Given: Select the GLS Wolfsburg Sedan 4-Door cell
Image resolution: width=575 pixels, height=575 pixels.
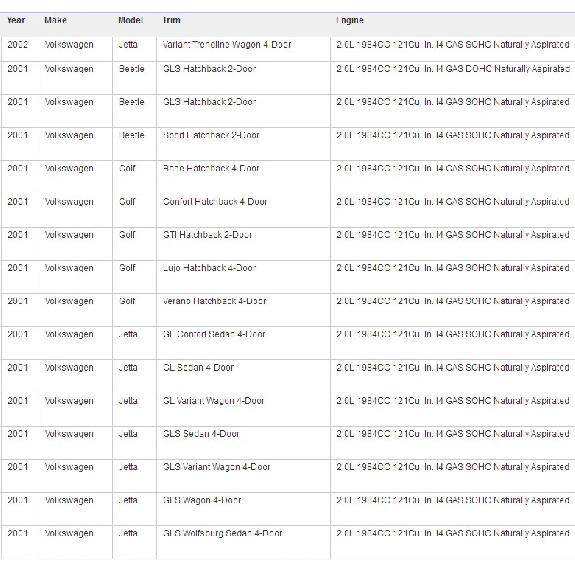Looking at the screenshot, I should (223, 533).
